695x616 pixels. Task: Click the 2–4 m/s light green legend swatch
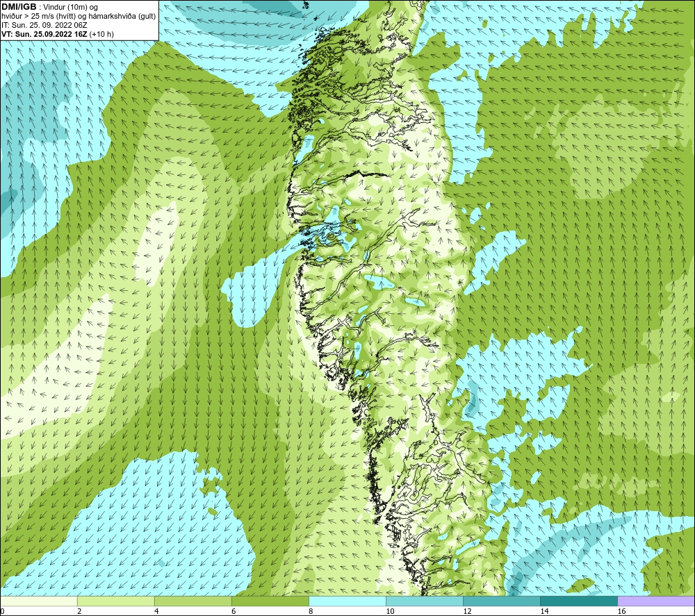point(116,601)
